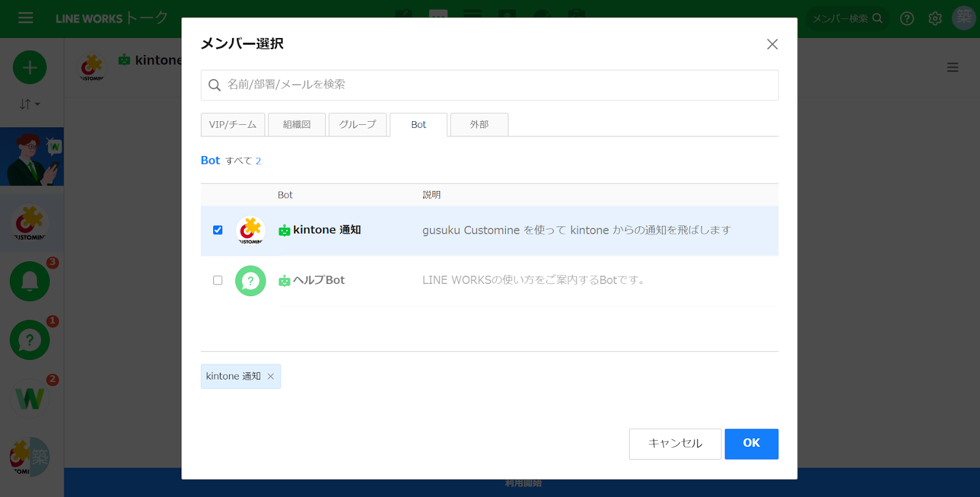Click the green plus new-talk button
The image size is (980, 497).
29,67
